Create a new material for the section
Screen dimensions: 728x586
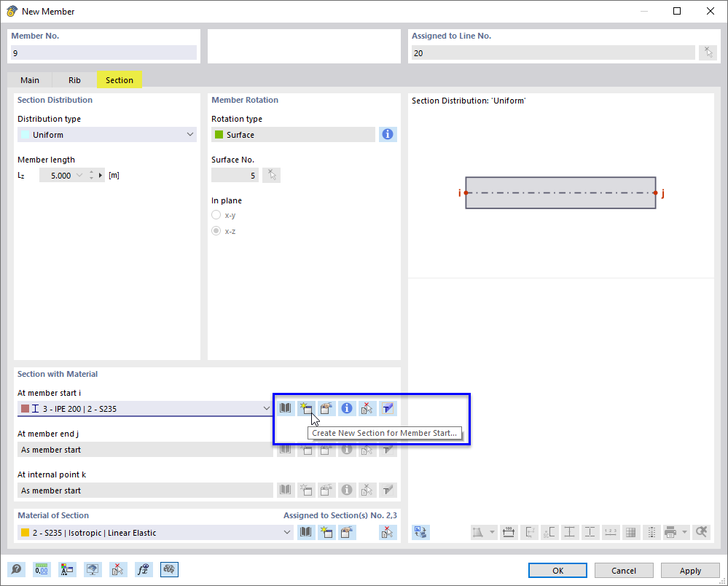(326, 532)
